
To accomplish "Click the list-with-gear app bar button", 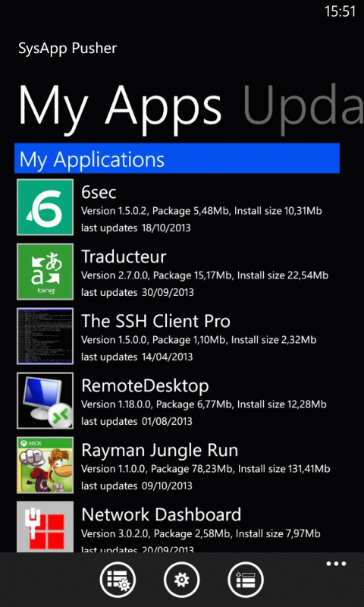I will pos(118,580).
